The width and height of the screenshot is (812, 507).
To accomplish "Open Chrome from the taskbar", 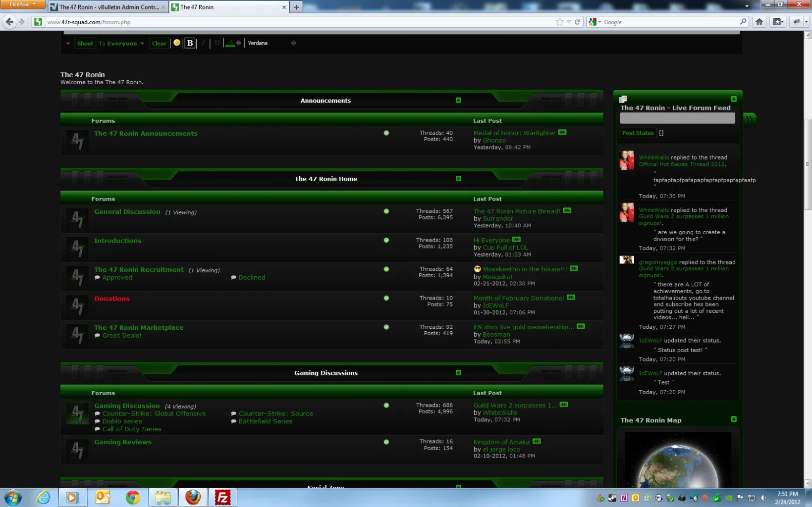I will 132,497.
